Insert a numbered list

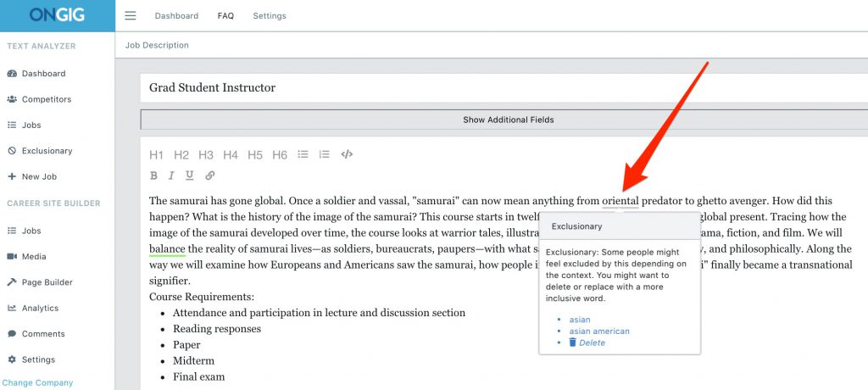pyautogui.click(x=325, y=154)
